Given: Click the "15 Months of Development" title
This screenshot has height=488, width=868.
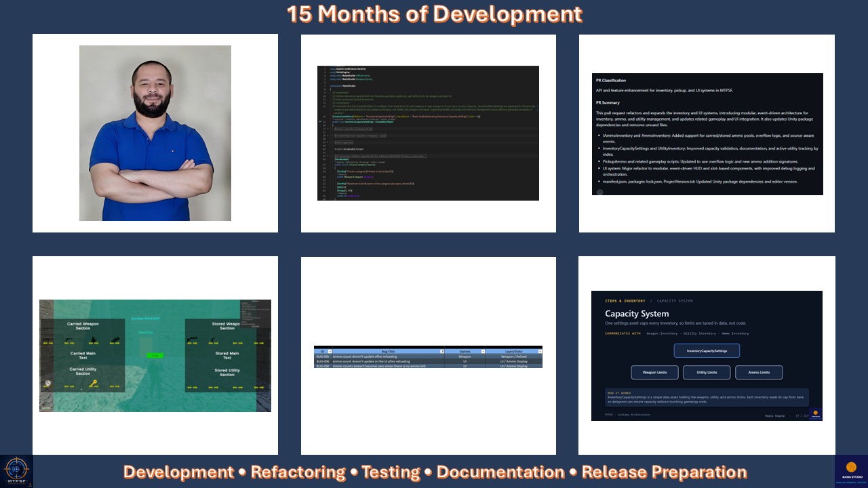Looking at the screenshot, I should coord(435,14).
